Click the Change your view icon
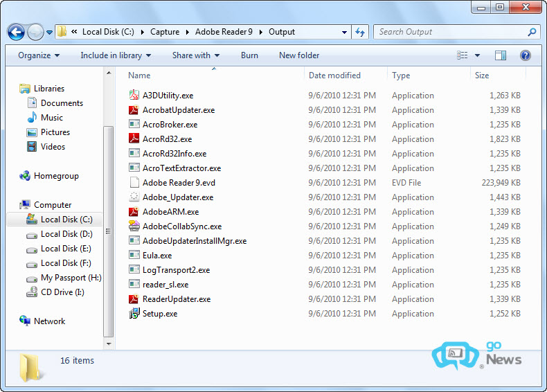Screen dimensions: 547x392 coord(463,55)
